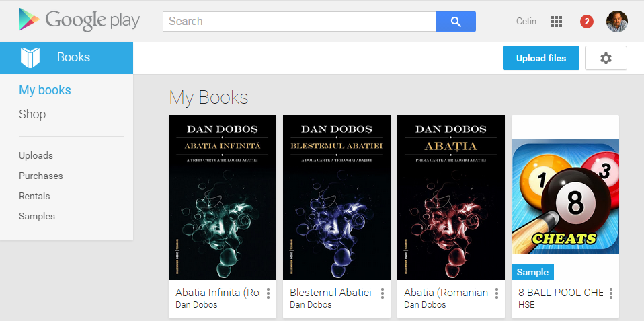This screenshot has width=644, height=321.
Task: Open Rentals in sidebar
Action: coord(34,196)
